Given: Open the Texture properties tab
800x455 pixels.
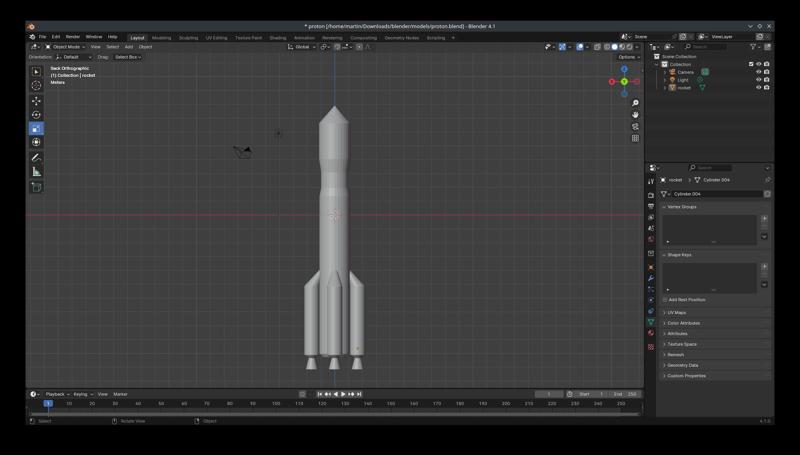Looking at the screenshot, I should [651, 347].
